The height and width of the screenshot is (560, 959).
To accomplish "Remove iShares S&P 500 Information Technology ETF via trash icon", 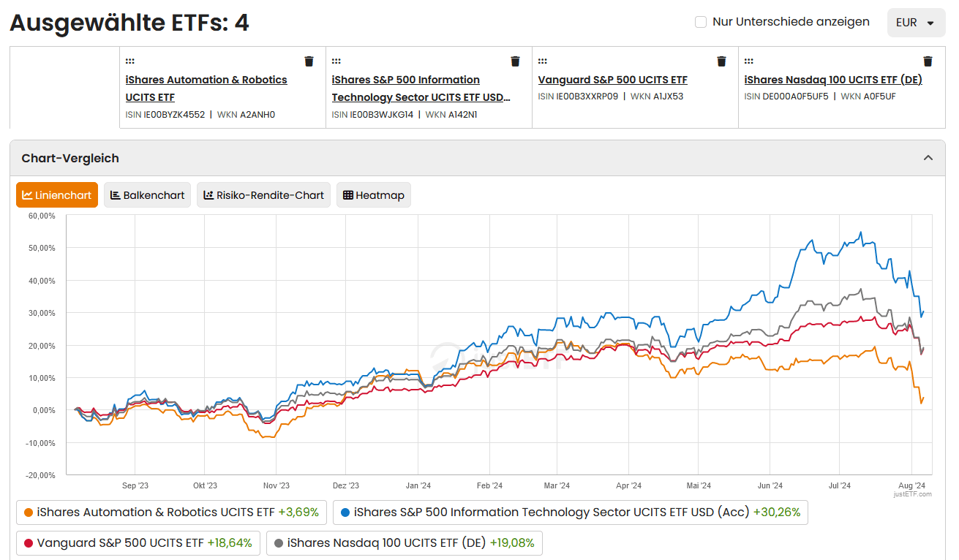I will point(515,61).
